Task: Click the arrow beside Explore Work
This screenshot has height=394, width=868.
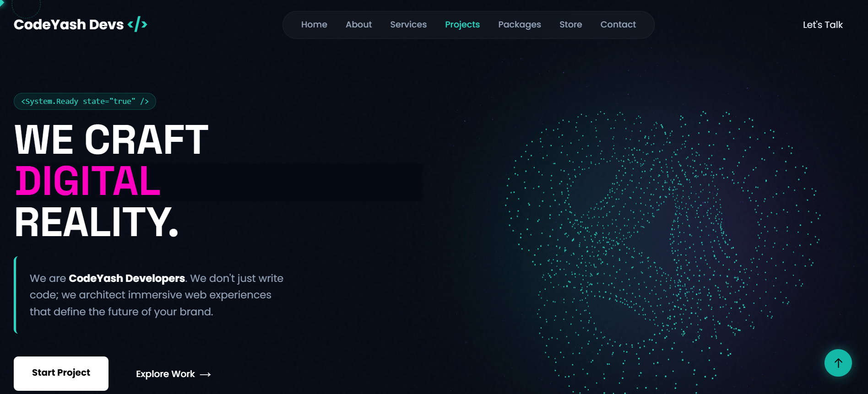Action: [206, 374]
